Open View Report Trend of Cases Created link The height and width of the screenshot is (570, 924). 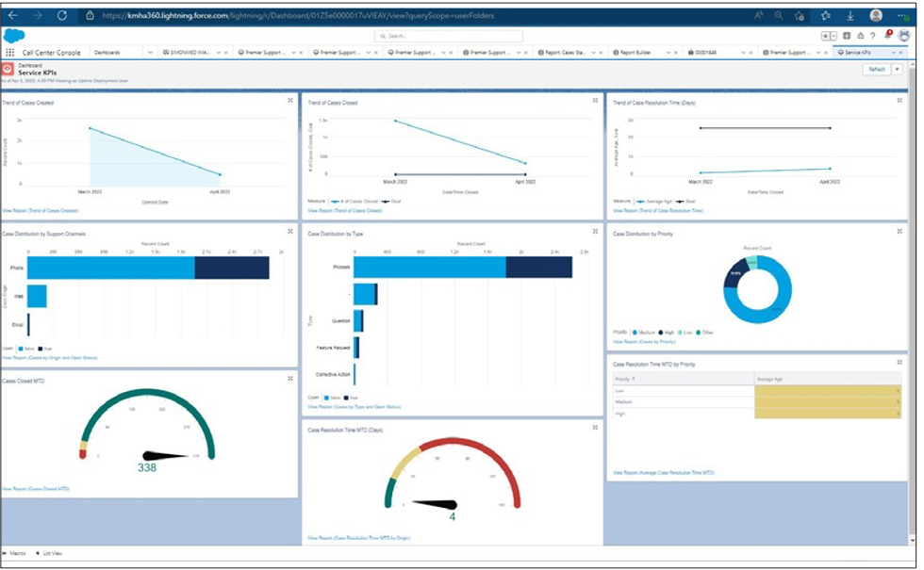[40, 210]
